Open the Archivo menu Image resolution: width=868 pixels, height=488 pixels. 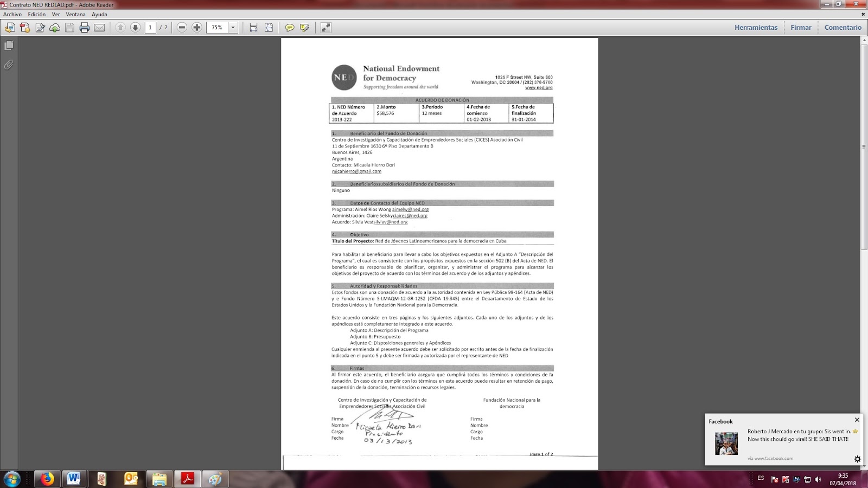pyautogui.click(x=12, y=15)
